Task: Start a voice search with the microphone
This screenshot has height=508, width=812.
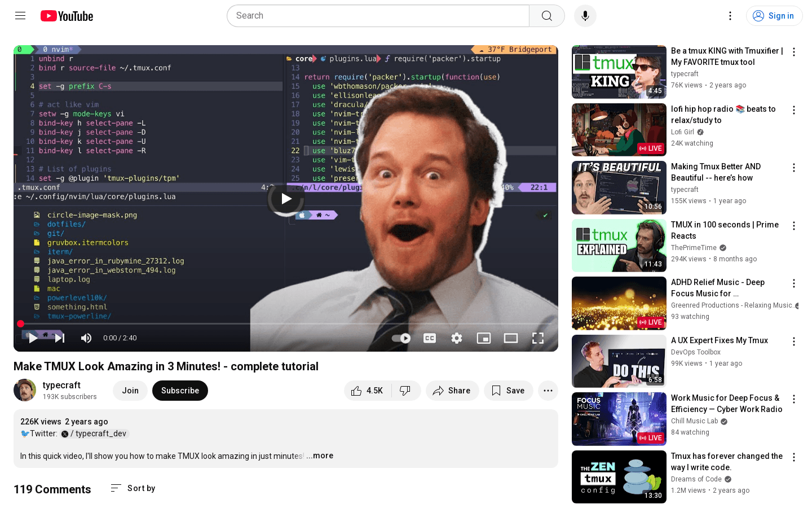Action: coord(585,16)
